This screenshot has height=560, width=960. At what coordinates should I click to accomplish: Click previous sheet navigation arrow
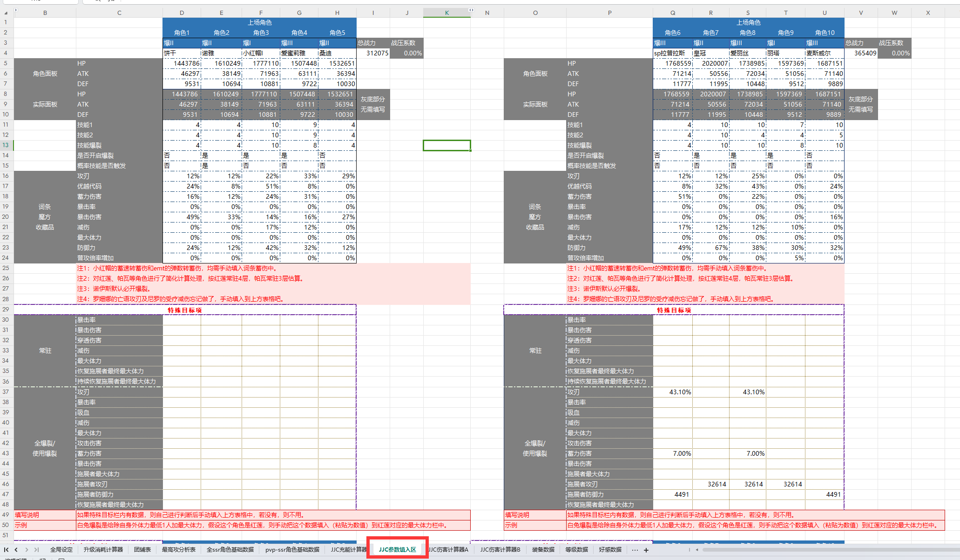pos(16,550)
